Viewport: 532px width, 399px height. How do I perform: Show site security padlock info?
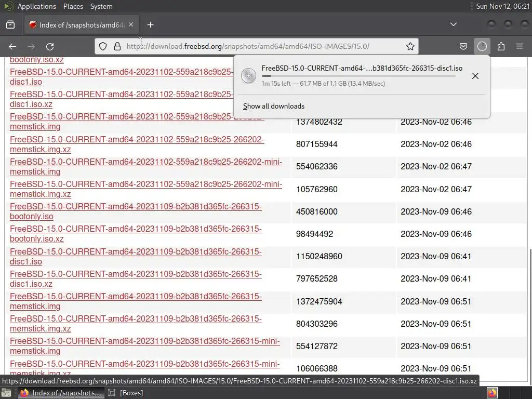tap(117, 46)
